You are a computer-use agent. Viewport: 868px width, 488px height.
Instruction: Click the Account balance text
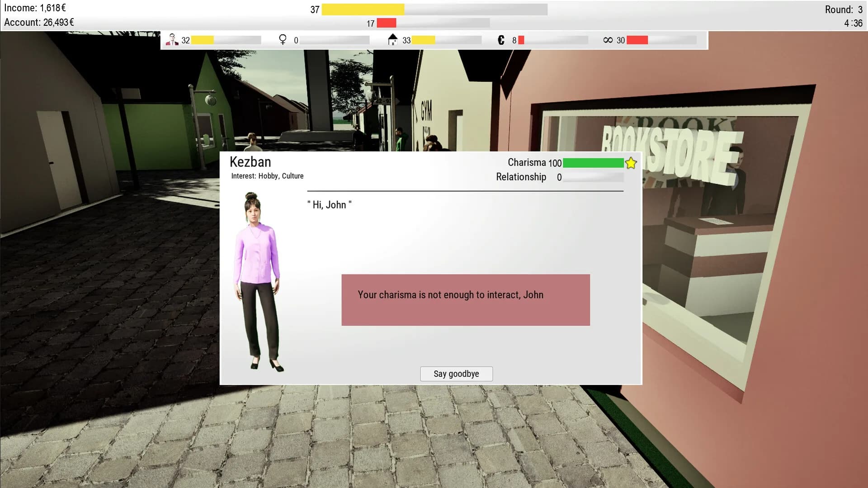39,22
